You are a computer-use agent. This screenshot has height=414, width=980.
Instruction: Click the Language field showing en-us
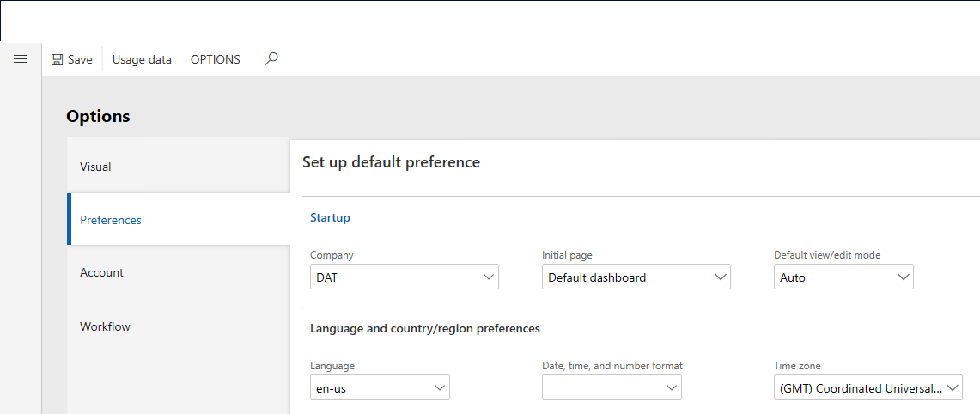pos(380,387)
